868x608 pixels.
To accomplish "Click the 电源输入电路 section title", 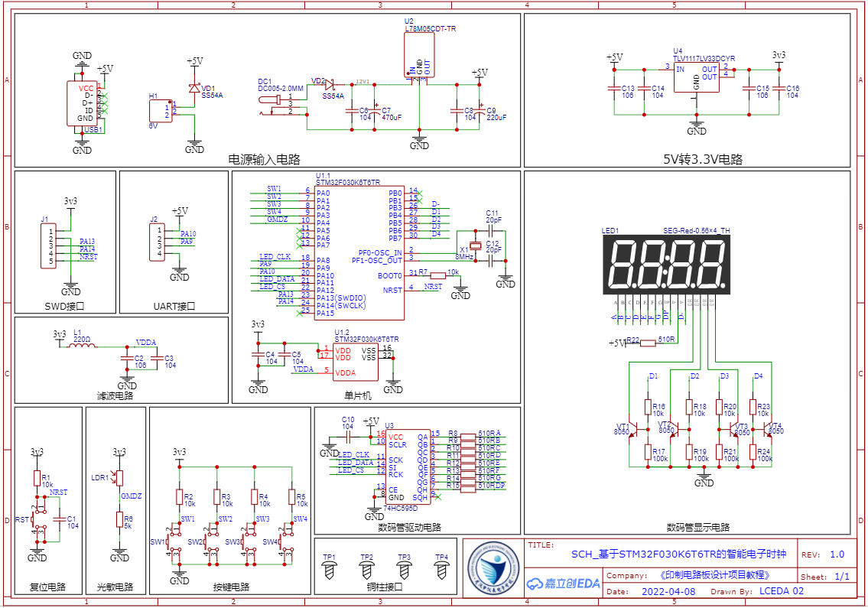I will [264, 160].
